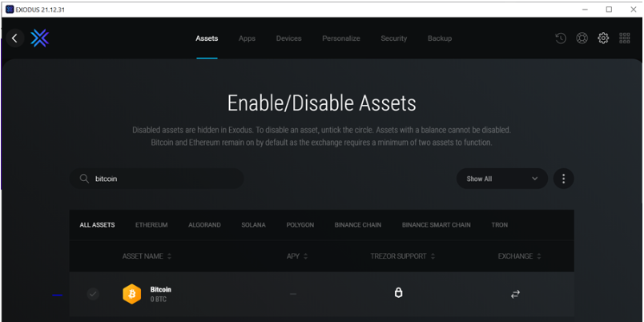Switch to the Devices tab
The height and width of the screenshot is (322, 644).
[288, 38]
